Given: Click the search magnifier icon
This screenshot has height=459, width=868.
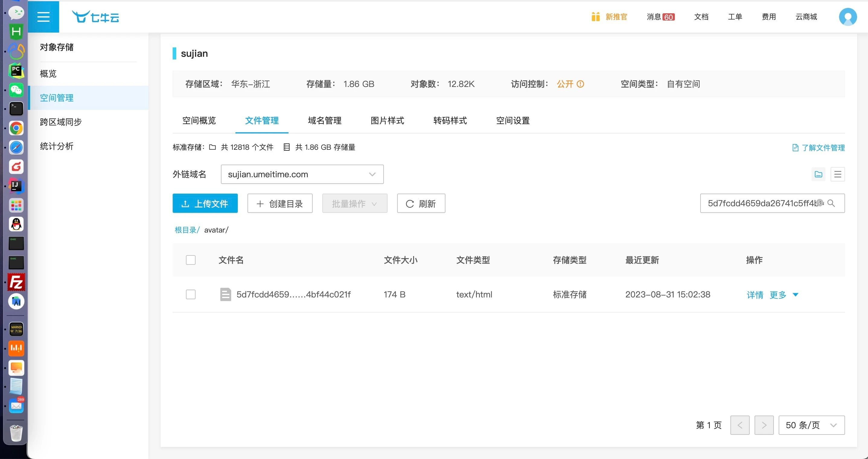Looking at the screenshot, I should coord(831,203).
